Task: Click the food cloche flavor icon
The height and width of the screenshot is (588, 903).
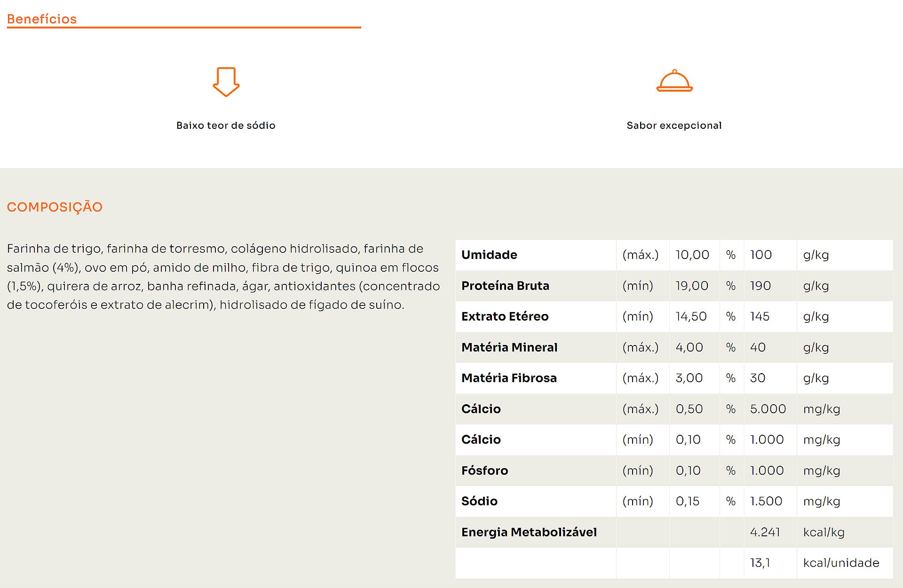Action: (674, 81)
